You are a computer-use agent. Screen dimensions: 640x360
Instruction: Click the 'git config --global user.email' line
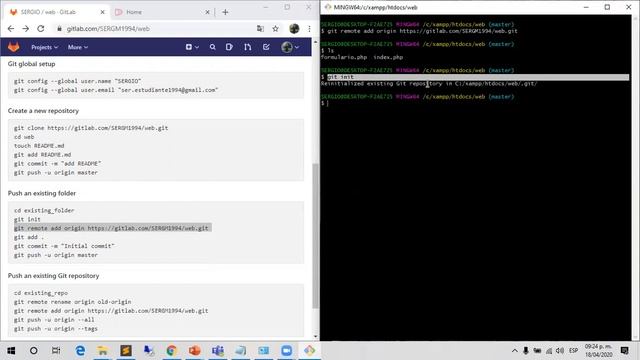tap(116, 90)
